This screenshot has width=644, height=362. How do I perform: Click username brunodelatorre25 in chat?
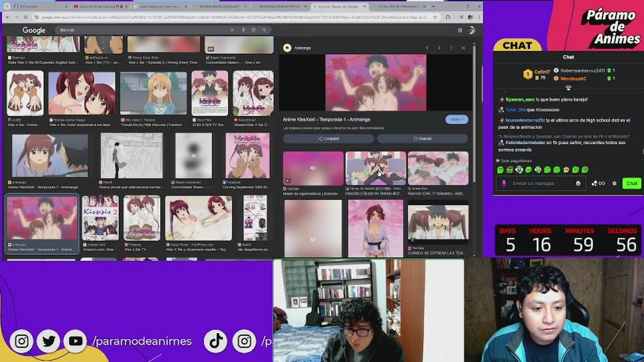[x=525, y=121]
